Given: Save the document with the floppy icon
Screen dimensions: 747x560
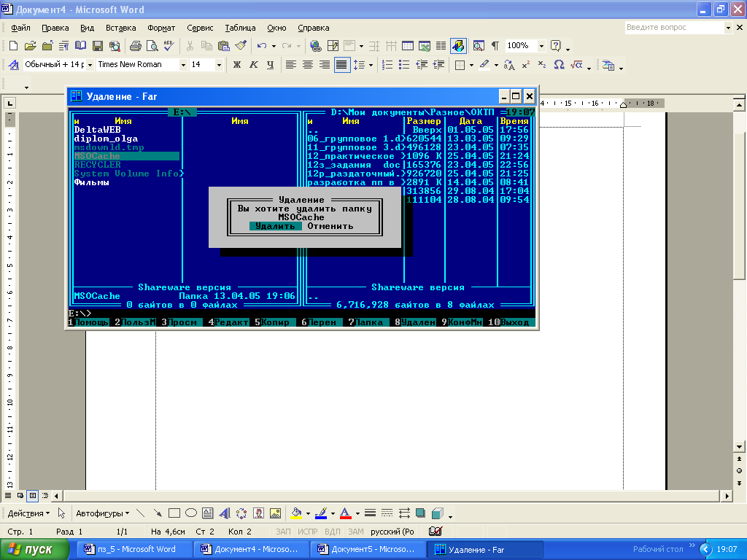Looking at the screenshot, I should tap(98, 46).
